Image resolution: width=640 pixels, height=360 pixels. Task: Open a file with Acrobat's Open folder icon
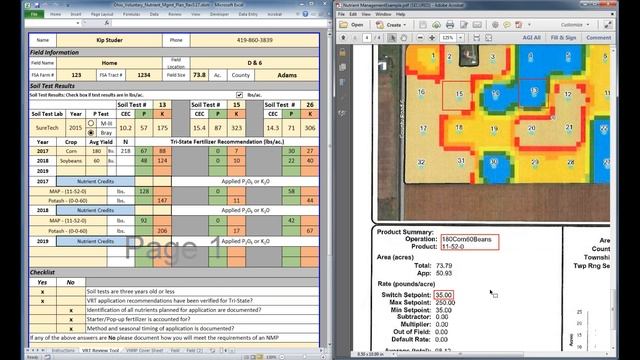click(344, 25)
